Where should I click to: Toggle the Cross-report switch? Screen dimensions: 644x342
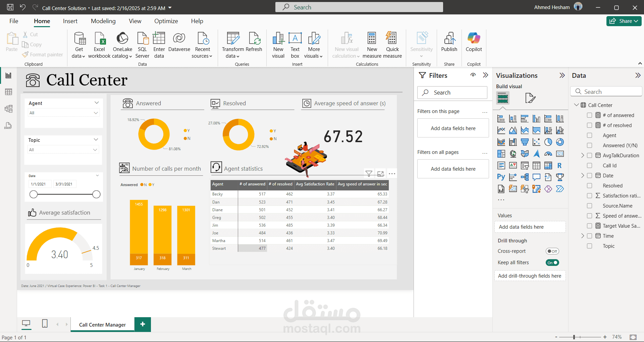(x=552, y=251)
